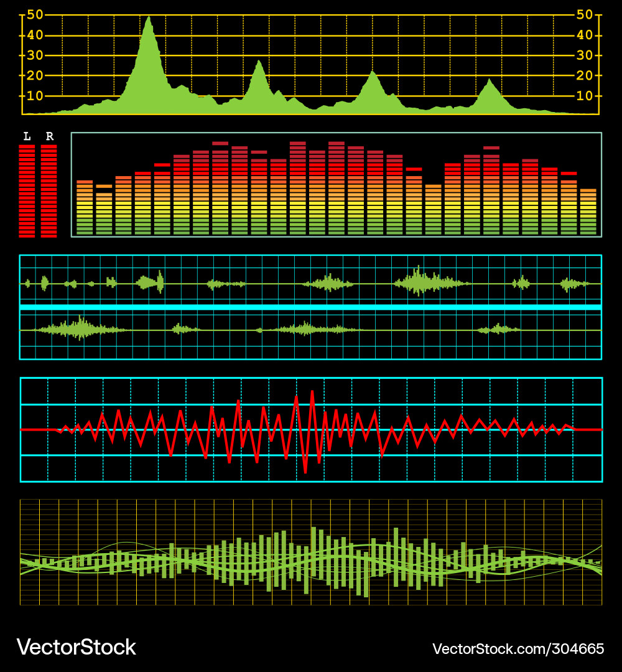The image size is (622, 672).
Task: Select the "R" channel label
Action: (x=50, y=136)
